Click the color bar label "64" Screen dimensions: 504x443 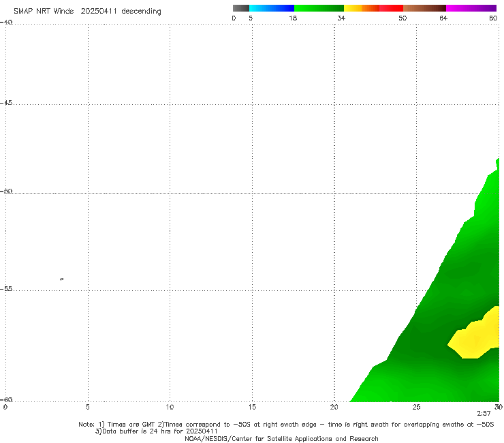443,18
